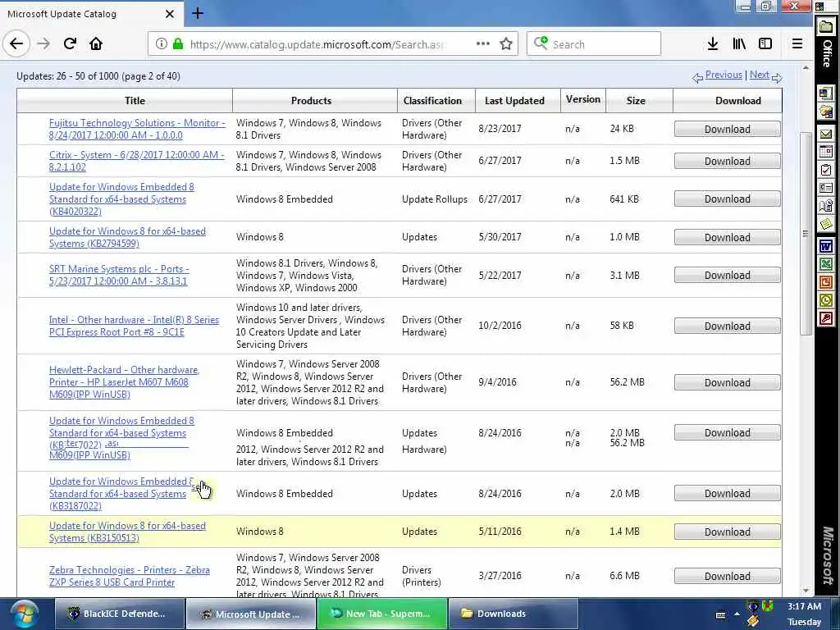This screenshot has height=630, width=840.
Task: Download KB4020322 update rollup
Action: (727, 199)
